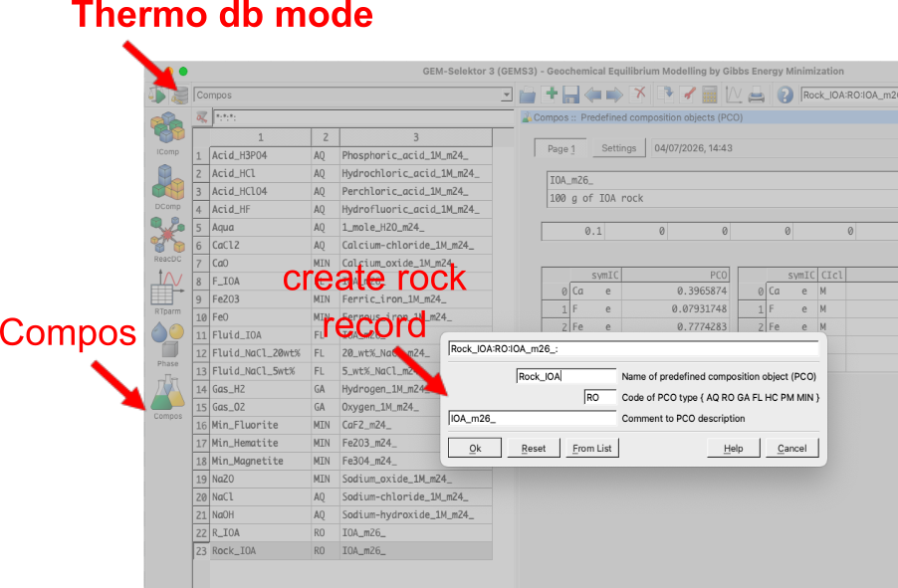
Task: Click the save-record floppy disk icon
Action: [x=570, y=95]
